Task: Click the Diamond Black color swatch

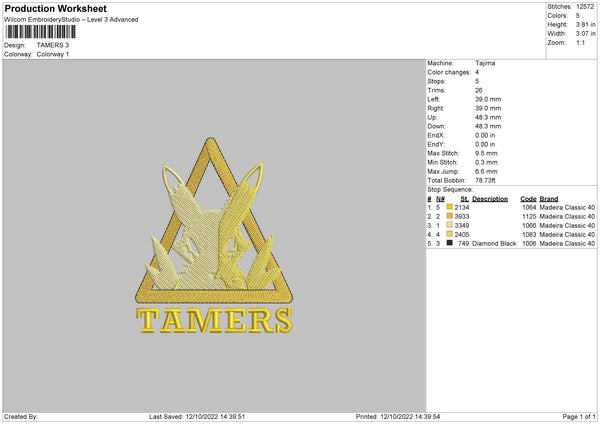Action: coord(450,243)
